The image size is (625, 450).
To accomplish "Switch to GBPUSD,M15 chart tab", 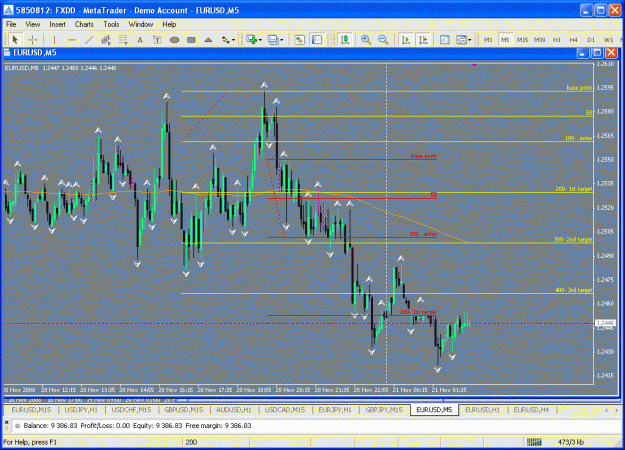I will pos(183,410).
